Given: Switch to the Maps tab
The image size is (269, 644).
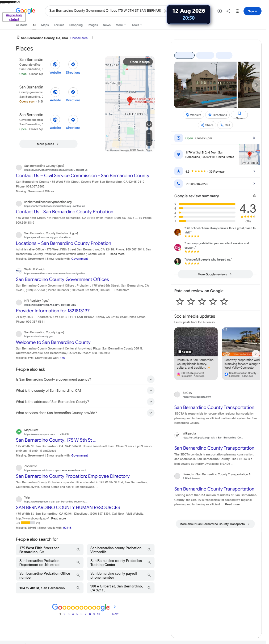Looking at the screenshot, I should click(x=45, y=25).
